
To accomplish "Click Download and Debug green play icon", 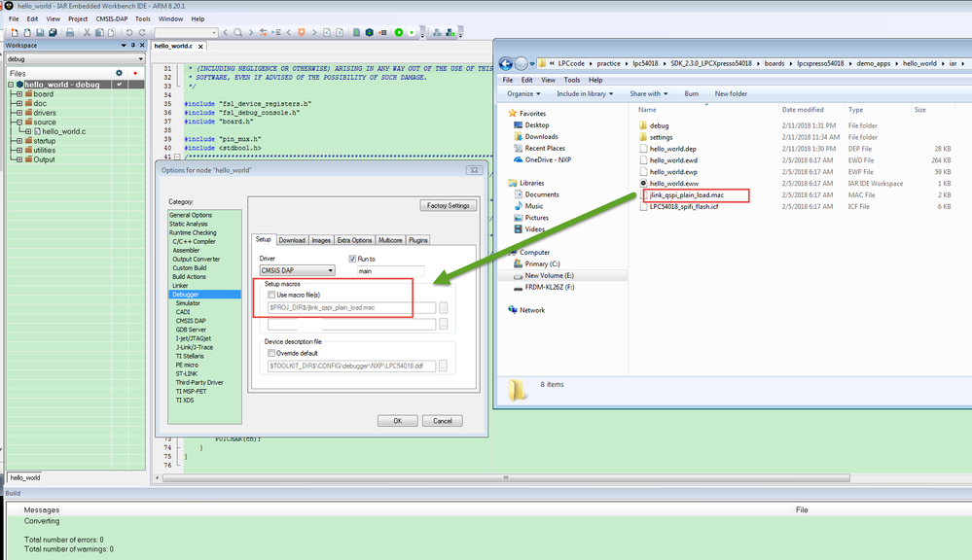I will pyautogui.click(x=399, y=33).
